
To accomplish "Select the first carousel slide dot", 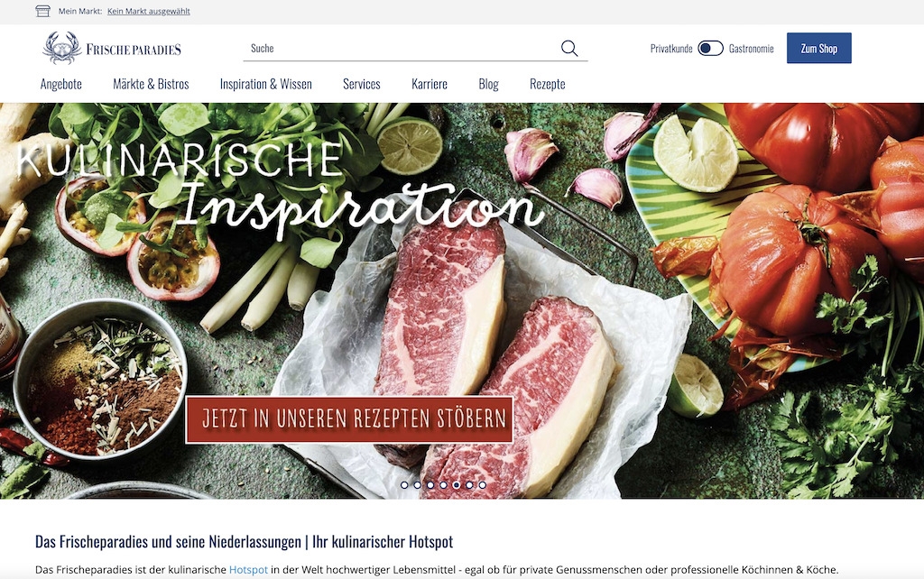I will coord(404,485).
